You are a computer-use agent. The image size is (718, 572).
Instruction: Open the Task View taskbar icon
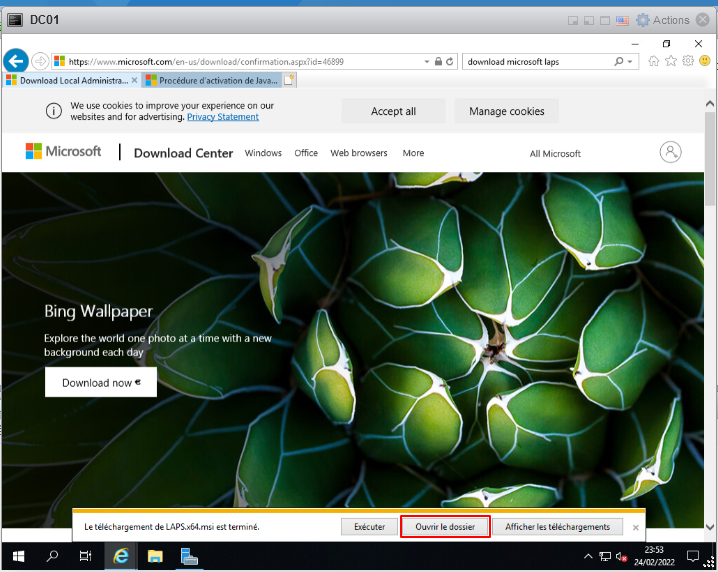[x=86, y=555]
